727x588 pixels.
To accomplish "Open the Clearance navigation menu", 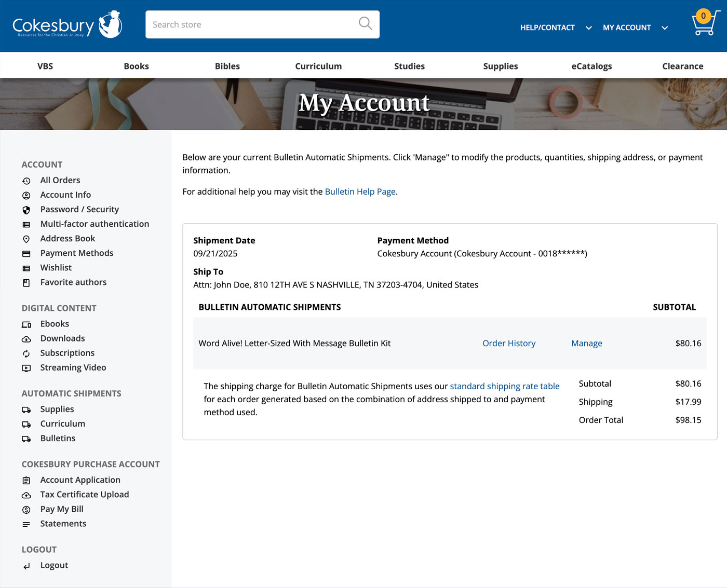I will click(682, 66).
